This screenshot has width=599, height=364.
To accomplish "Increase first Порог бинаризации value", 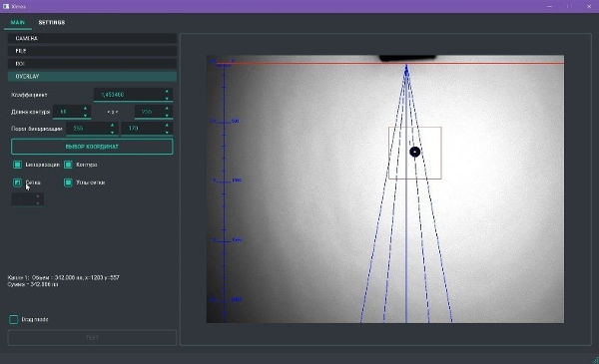I will pos(112,125).
